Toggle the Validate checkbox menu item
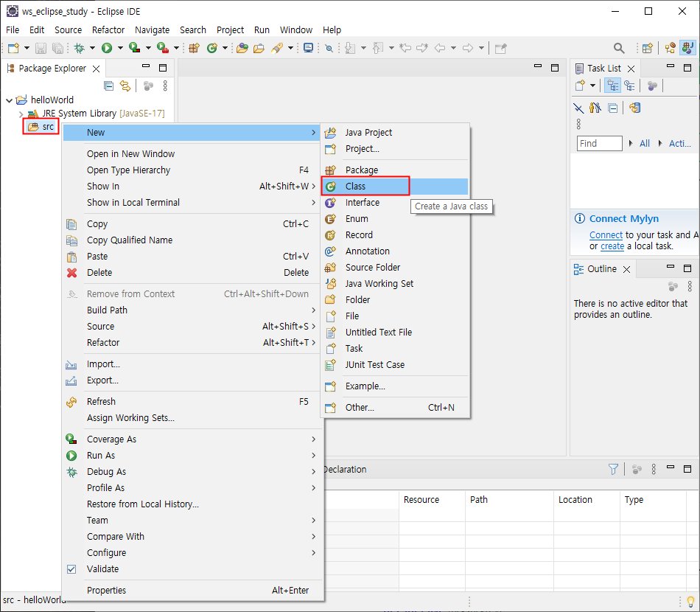Screen dimensions: 700x612 (71, 568)
